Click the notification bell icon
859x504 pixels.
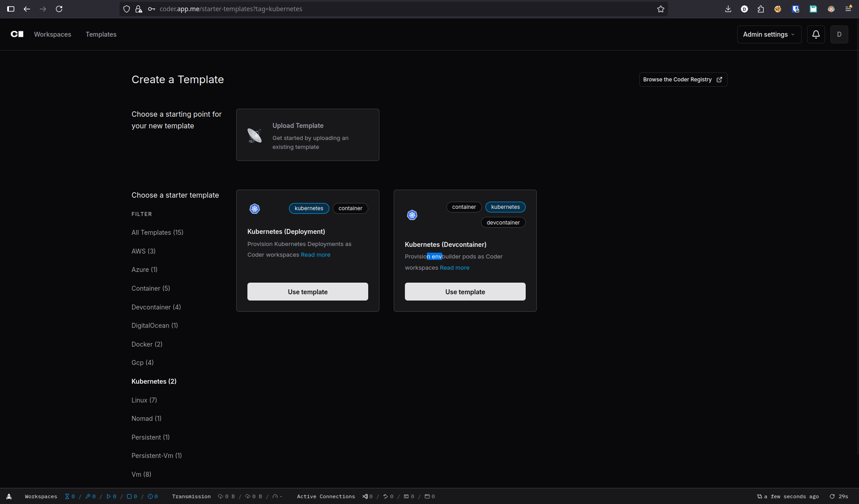[816, 34]
